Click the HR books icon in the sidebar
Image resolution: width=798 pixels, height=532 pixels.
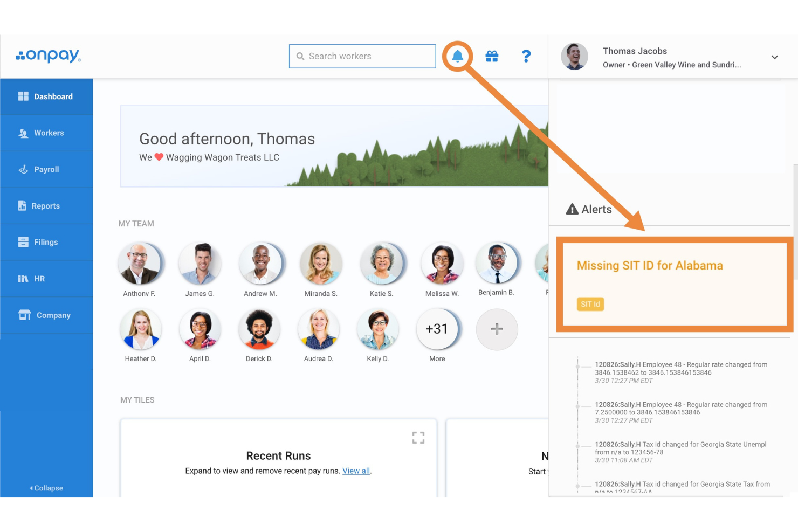click(x=23, y=279)
